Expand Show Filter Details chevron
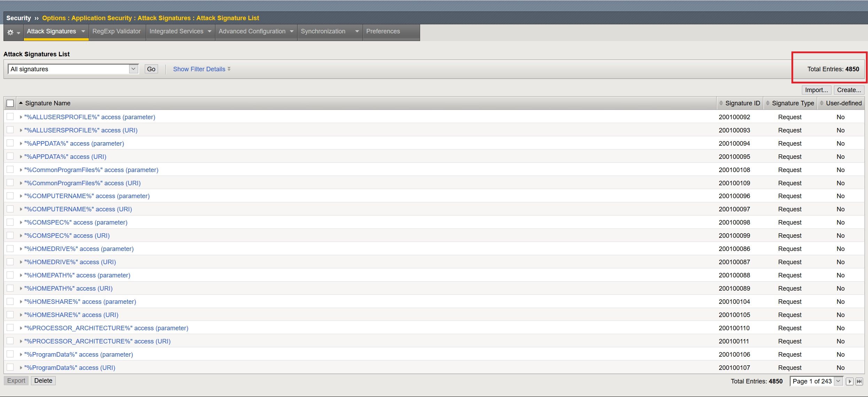This screenshot has width=868, height=397. [x=229, y=69]
